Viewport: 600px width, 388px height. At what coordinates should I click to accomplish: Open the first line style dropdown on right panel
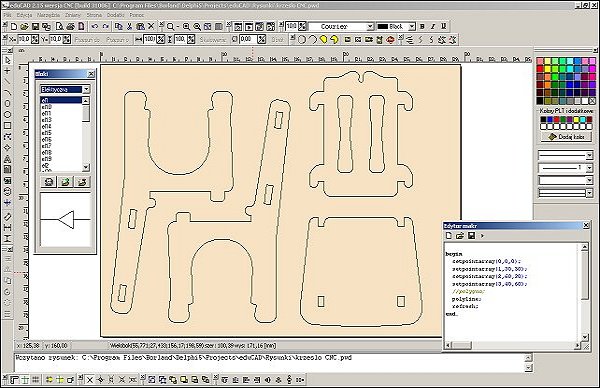(590, 155)
